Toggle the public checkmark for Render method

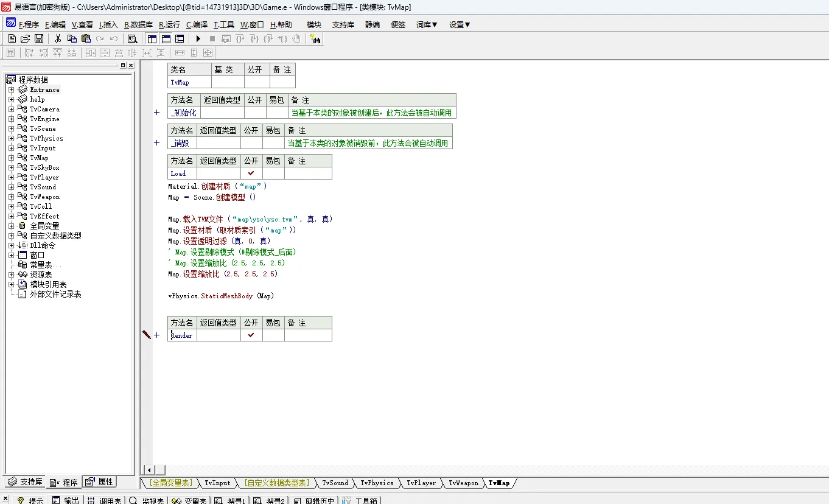[251, 335]
